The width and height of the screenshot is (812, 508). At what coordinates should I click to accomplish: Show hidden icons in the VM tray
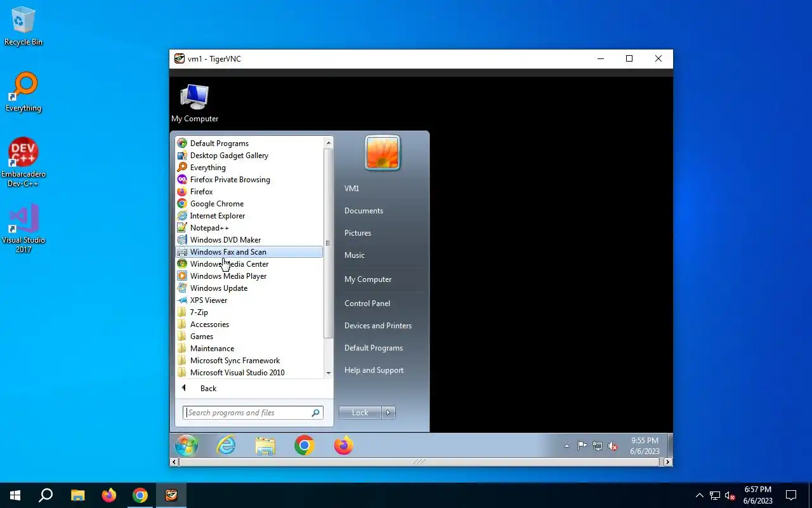[566, 446]
